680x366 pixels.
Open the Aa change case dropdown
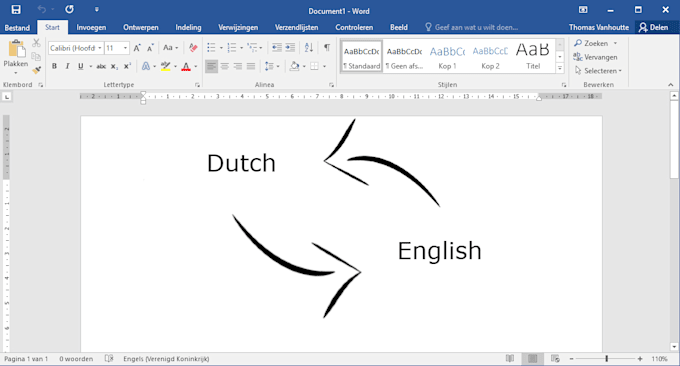tap(170, 48)
